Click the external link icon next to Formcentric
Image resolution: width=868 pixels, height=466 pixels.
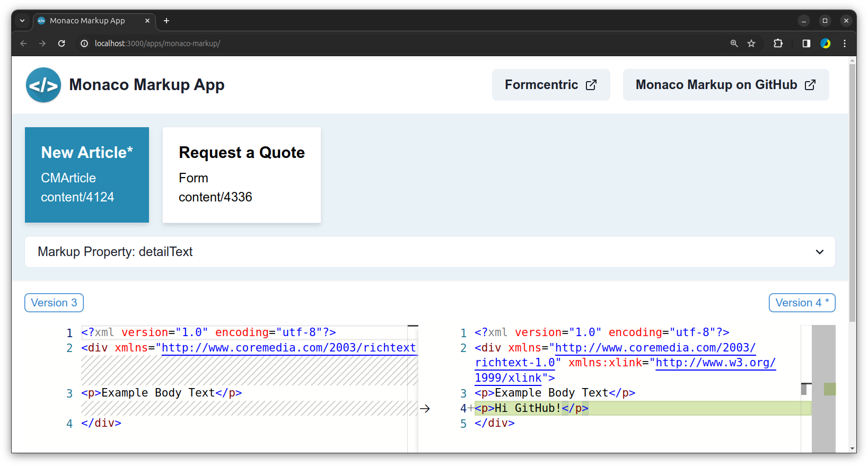[591, 85]
